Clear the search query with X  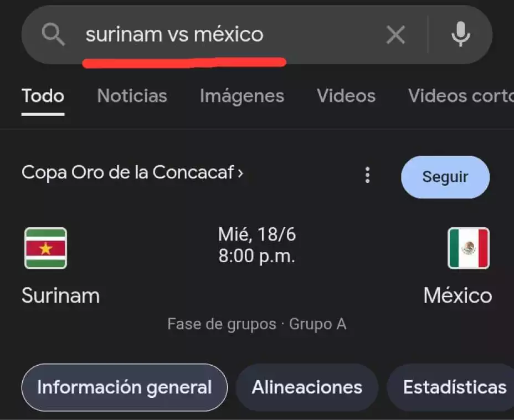point(395,35)
